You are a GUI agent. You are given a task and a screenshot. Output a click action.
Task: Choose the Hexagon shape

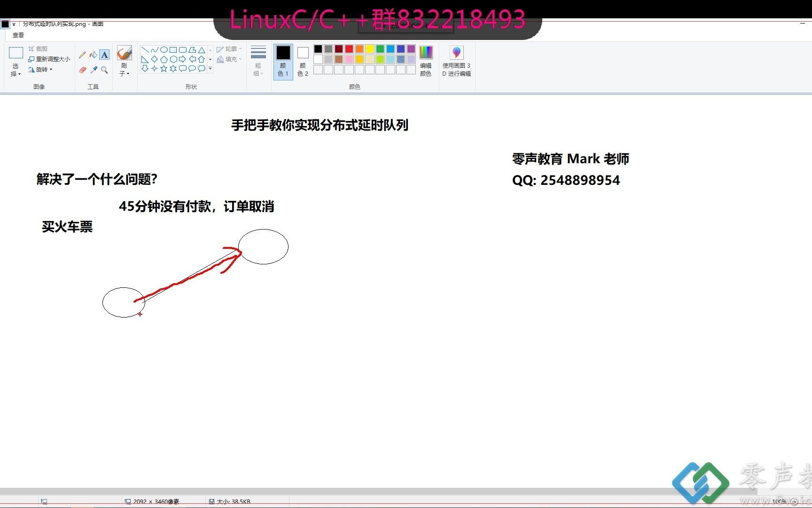pos(173,59)
